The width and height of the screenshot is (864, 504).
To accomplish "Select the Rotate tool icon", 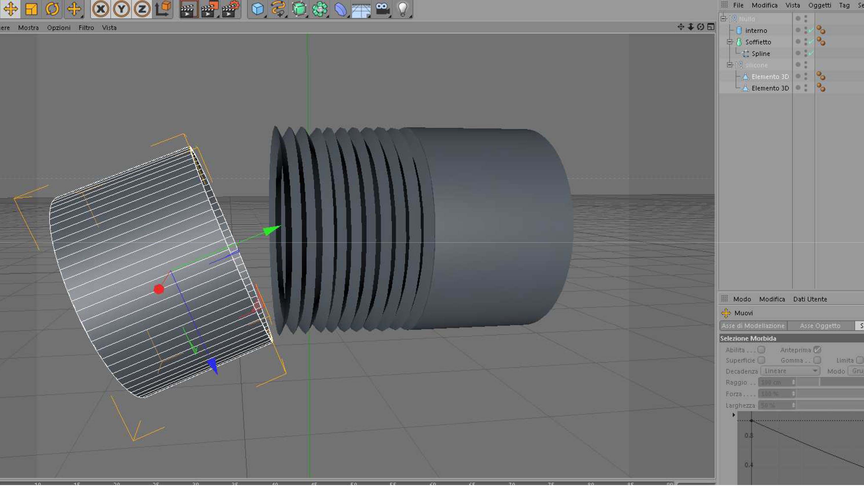I will coord(52,9).
